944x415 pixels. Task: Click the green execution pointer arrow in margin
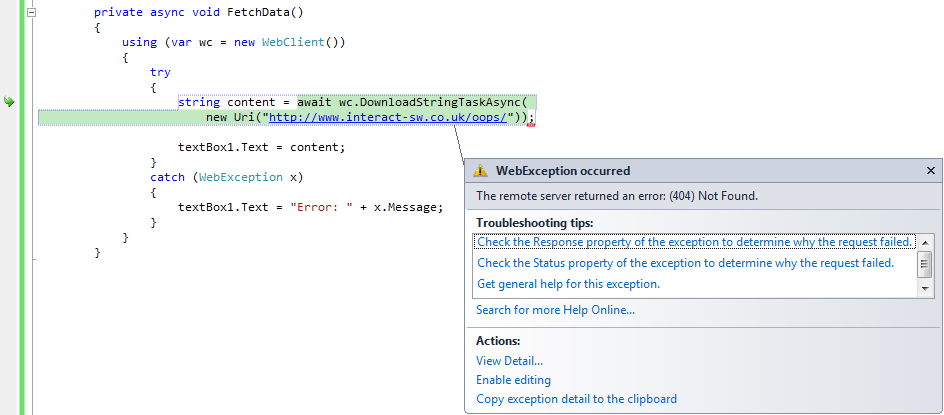pyautogui.click(x=8, y=102)
